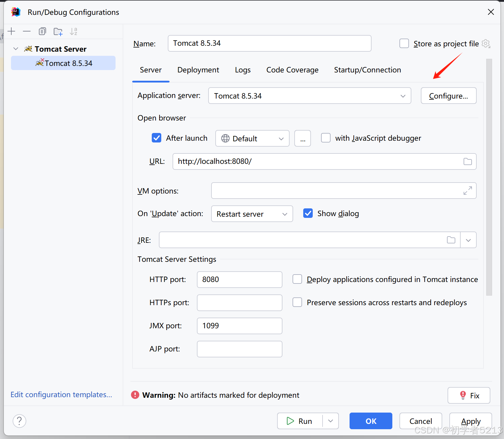Viewport: 504px width, 439px height.
Task: Sort configurations alphabetically
Action: point(73,31)
